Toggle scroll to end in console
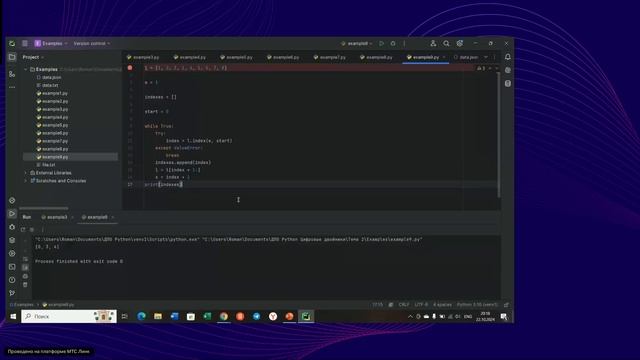The image size is (640, 360). 25,267
